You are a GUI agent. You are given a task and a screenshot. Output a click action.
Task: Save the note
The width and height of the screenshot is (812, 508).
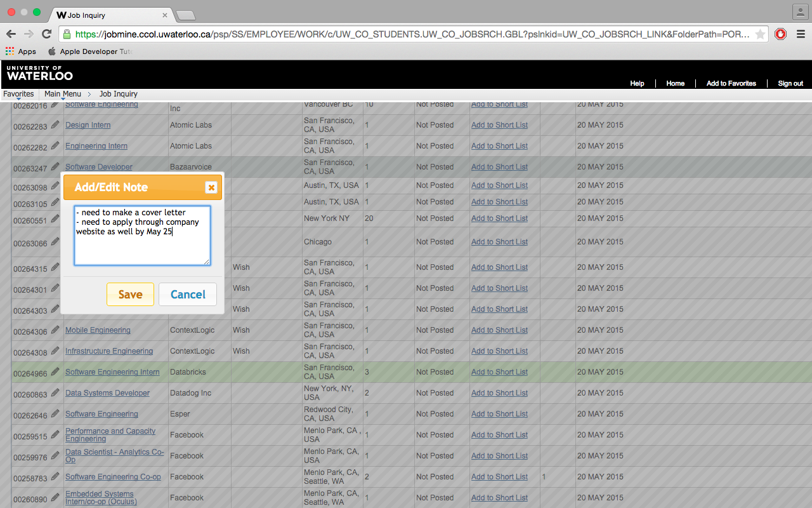(x=130, y=294)
